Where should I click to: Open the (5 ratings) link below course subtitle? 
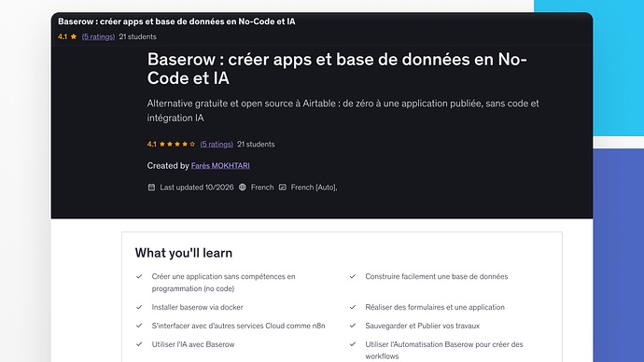pos(217,144)
